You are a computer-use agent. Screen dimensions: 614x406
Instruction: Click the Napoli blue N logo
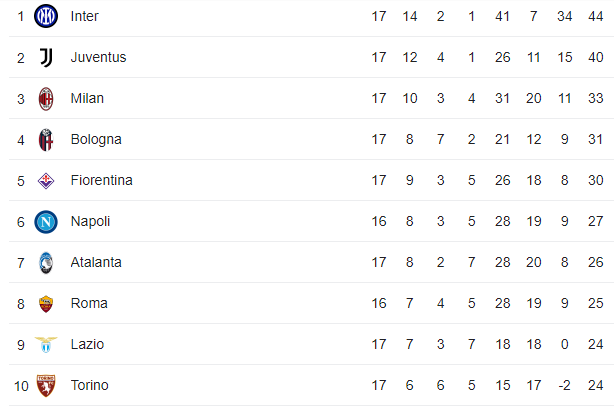click(x=46, y=222)
